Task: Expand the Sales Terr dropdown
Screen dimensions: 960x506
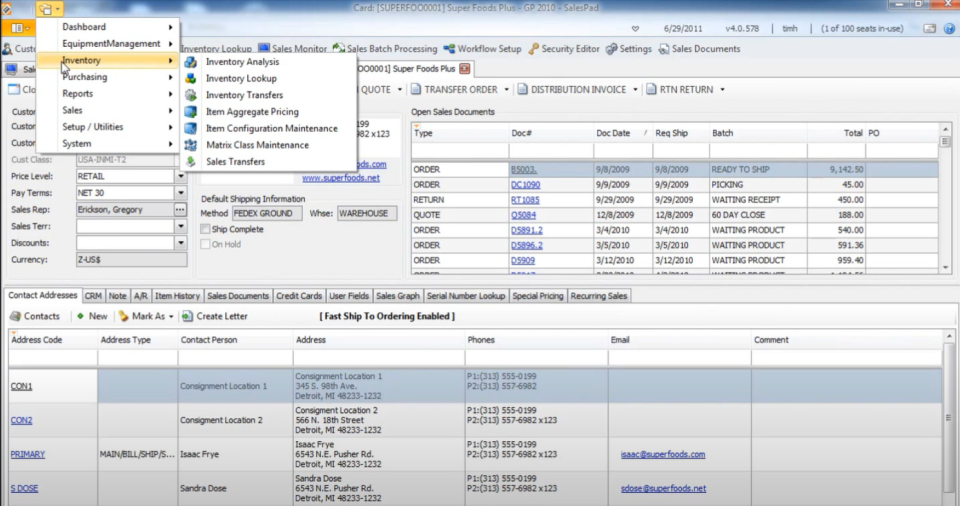Action: tap(181, 226)
